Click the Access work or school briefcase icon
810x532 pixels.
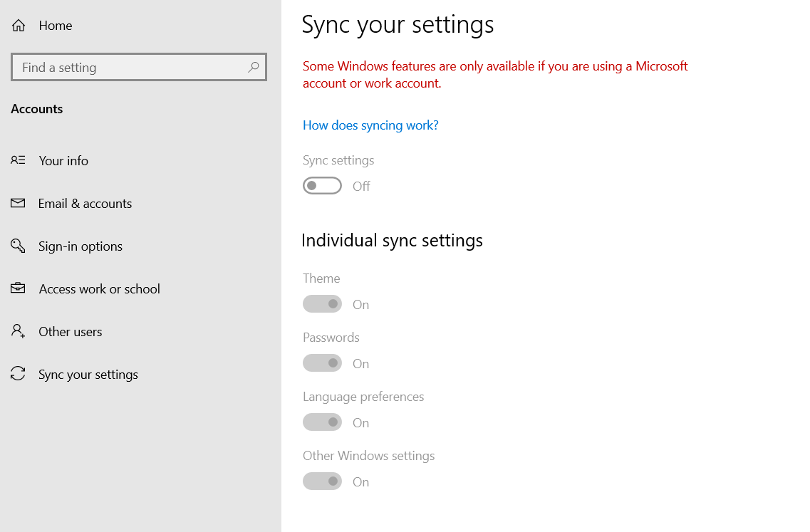pyautogui.click(x=18, y=288)
